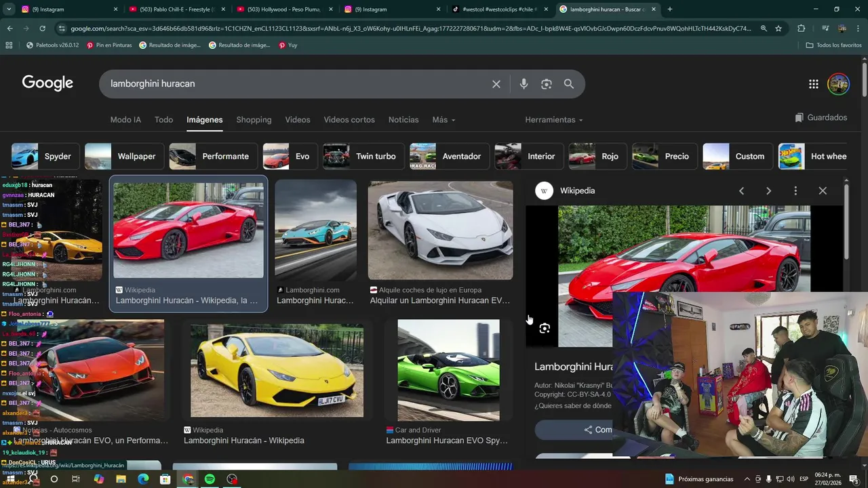Screen dimensions: 868x488
Task: Close the Wikipedia image preview panel
Action: tap(823, 191)
